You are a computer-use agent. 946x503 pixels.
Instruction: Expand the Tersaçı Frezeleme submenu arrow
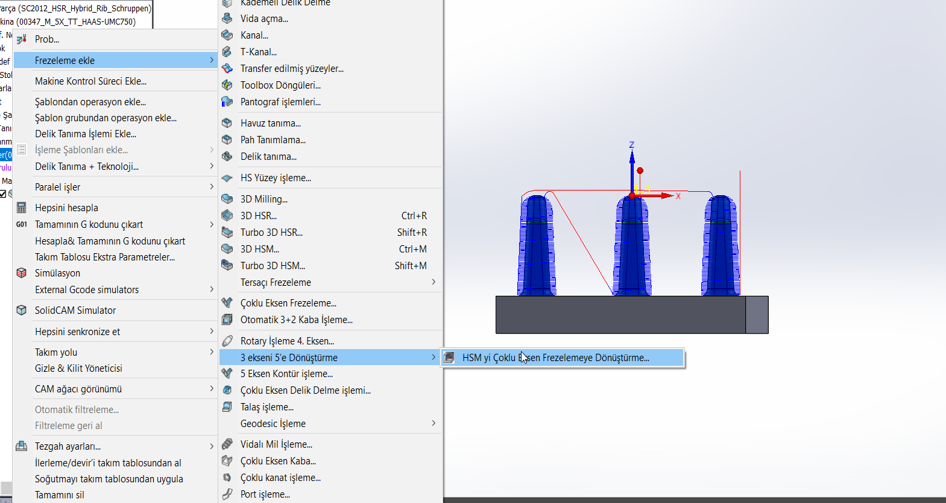433,283
